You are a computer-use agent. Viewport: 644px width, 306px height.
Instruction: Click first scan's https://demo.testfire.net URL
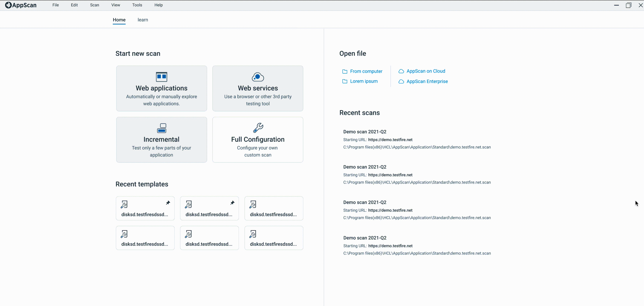(390, 140)
